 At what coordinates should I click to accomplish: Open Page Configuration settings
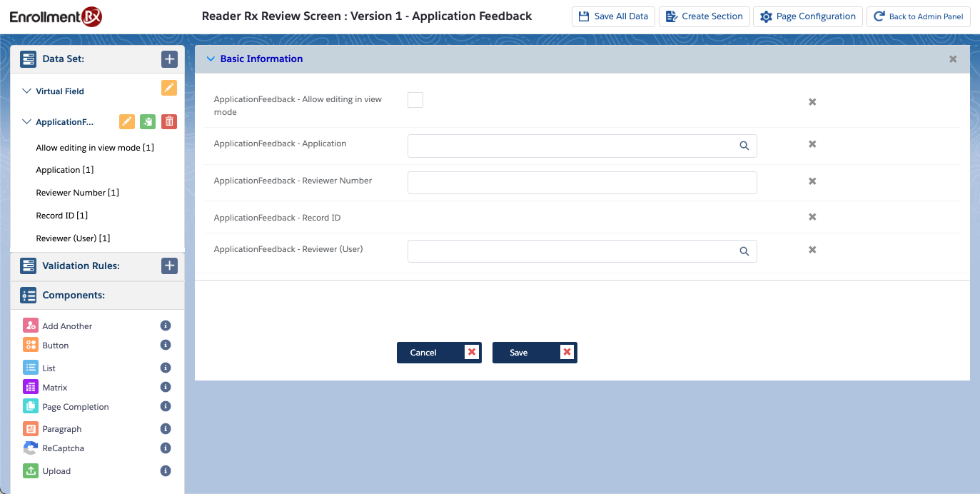pyautogui.click(x=807, y=16)
